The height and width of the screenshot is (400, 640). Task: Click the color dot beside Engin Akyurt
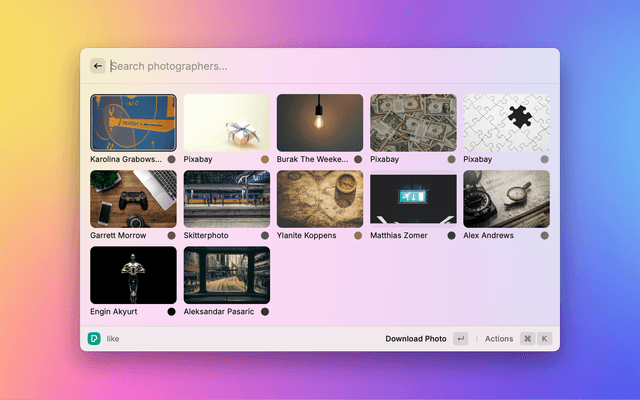(172, 312)
